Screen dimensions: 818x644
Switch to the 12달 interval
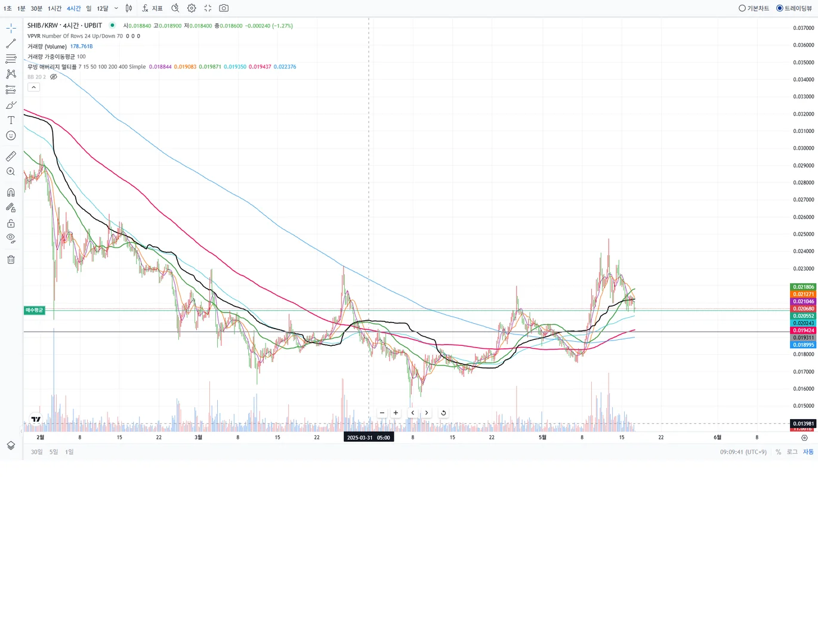pyautogui.click(x=103, y=8)
